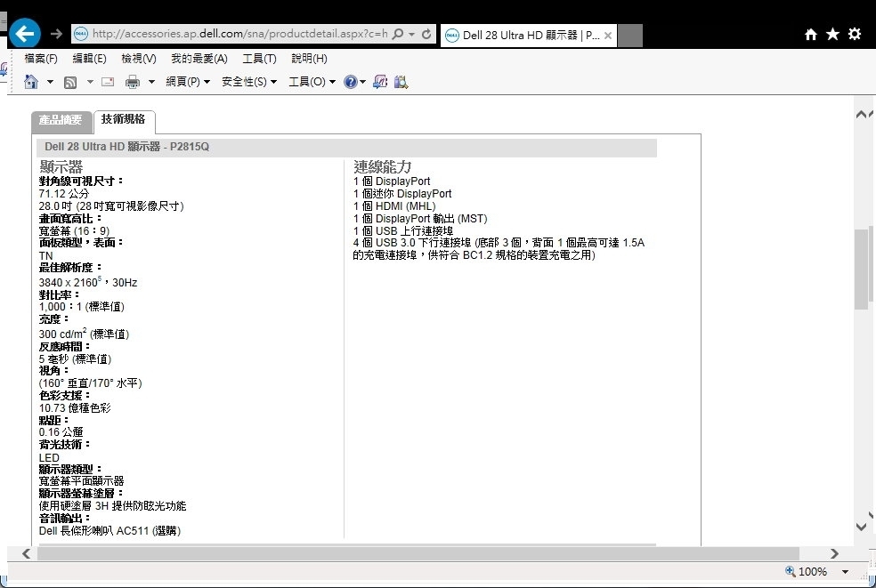The image size is (876, 588).
Task: Open the 工具(O) command bar menu
Action: 312,82
